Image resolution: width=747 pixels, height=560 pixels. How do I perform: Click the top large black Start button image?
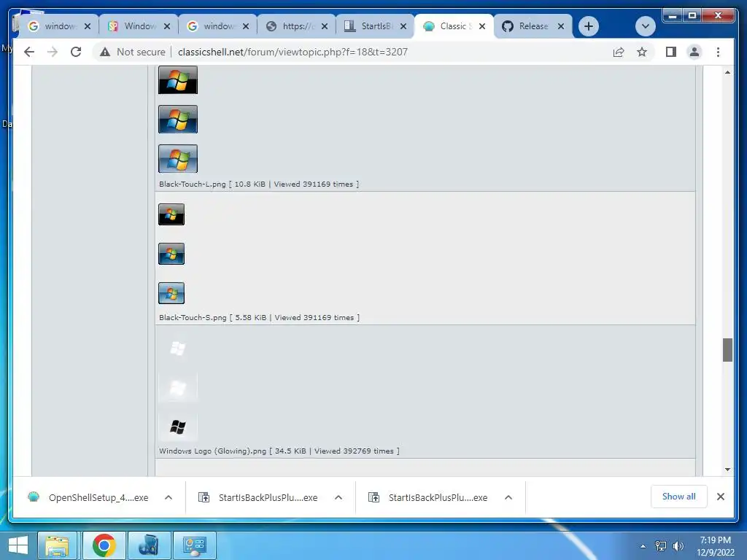point(178,80)
